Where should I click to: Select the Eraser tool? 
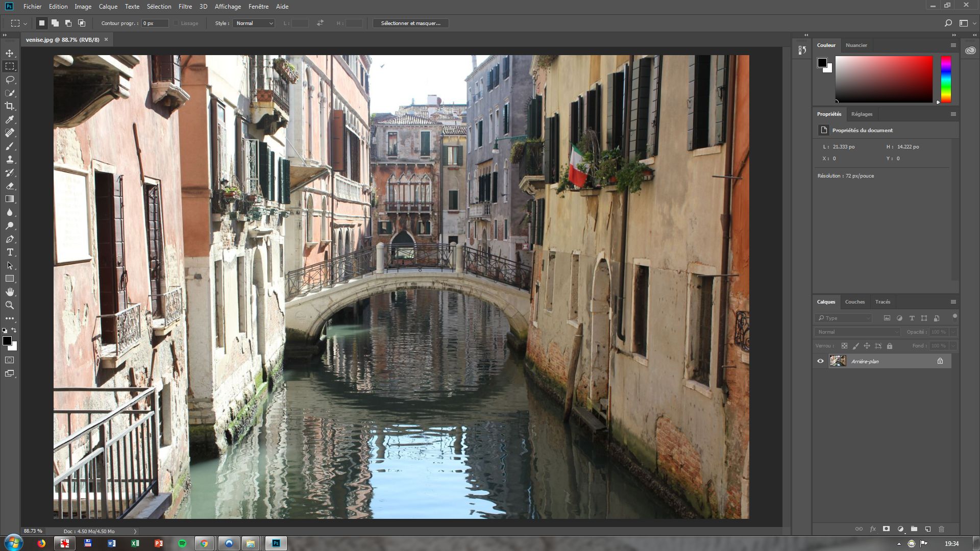tap(10, 186)
